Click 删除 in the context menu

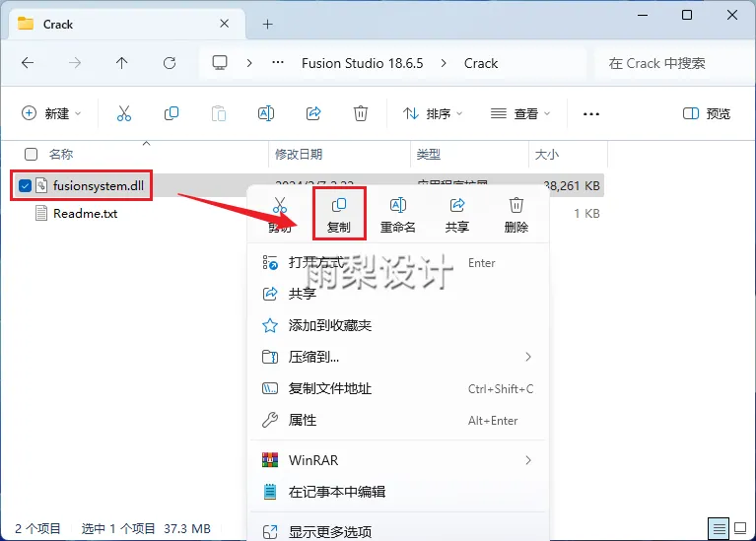[x=516, y=214]
